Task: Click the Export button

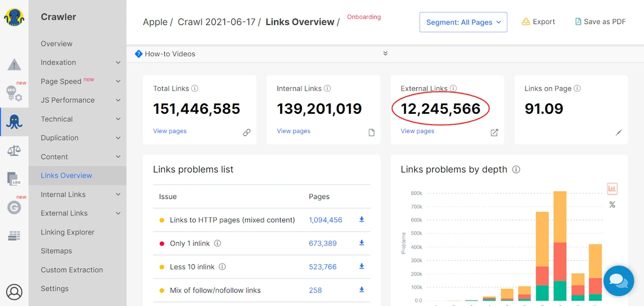Action: [538, 22]
